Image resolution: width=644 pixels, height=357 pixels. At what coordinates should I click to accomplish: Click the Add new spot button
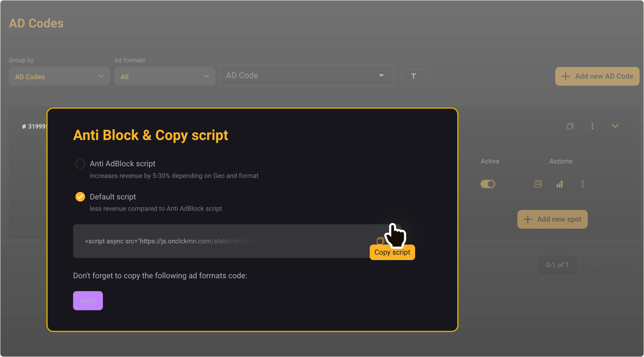(552, 219)
